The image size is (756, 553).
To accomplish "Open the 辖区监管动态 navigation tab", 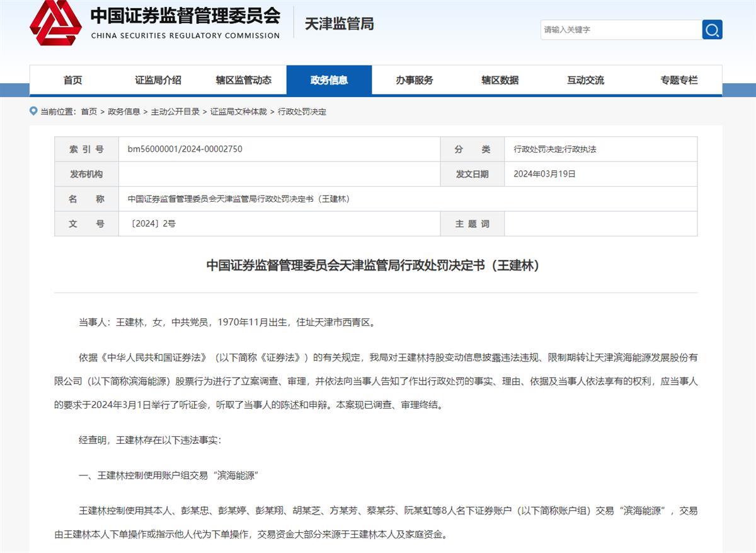I will pyautogui.click(x=243, y=80).
